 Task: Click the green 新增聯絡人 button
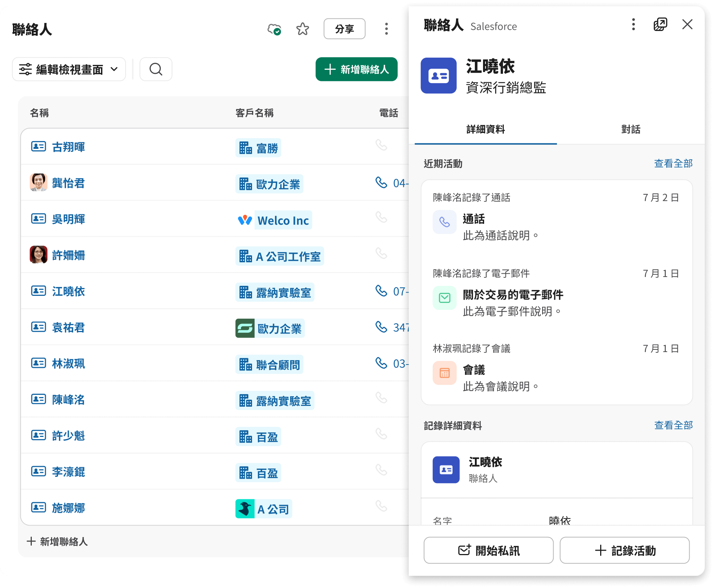click(x=356, y=69)
